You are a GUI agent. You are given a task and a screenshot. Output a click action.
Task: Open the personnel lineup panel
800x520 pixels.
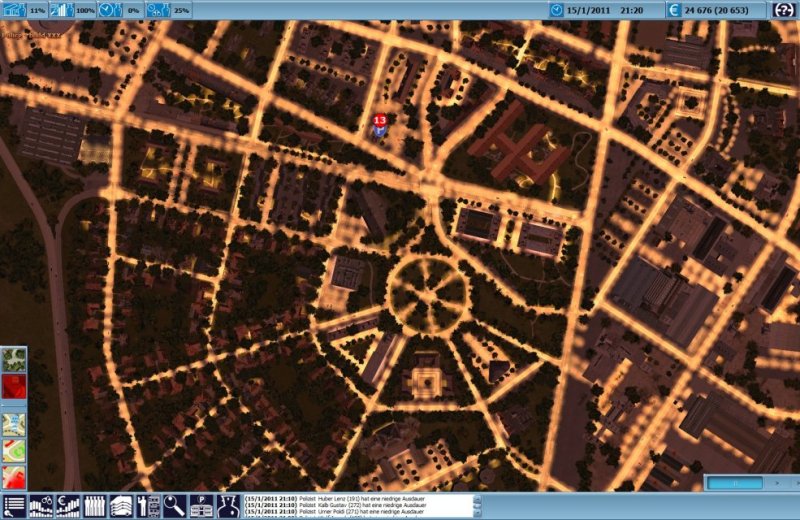(x=95, y=506)
